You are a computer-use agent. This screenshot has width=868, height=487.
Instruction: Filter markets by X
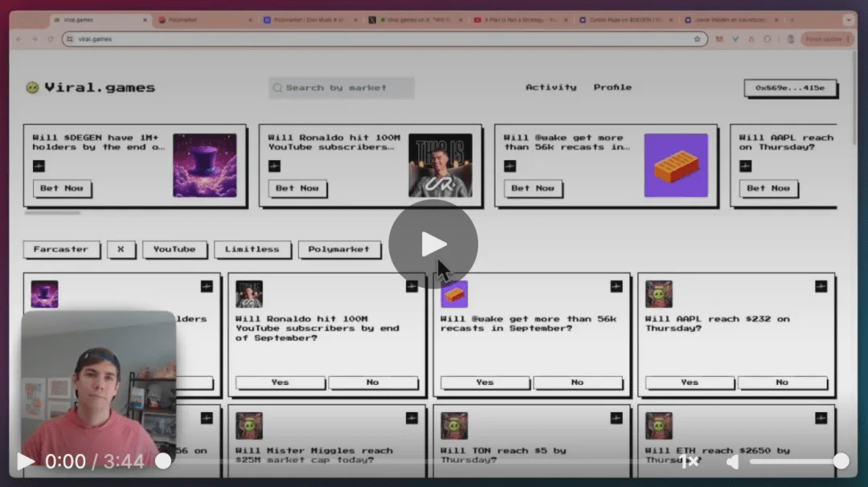pyautogui.click(x=121, y=250)
